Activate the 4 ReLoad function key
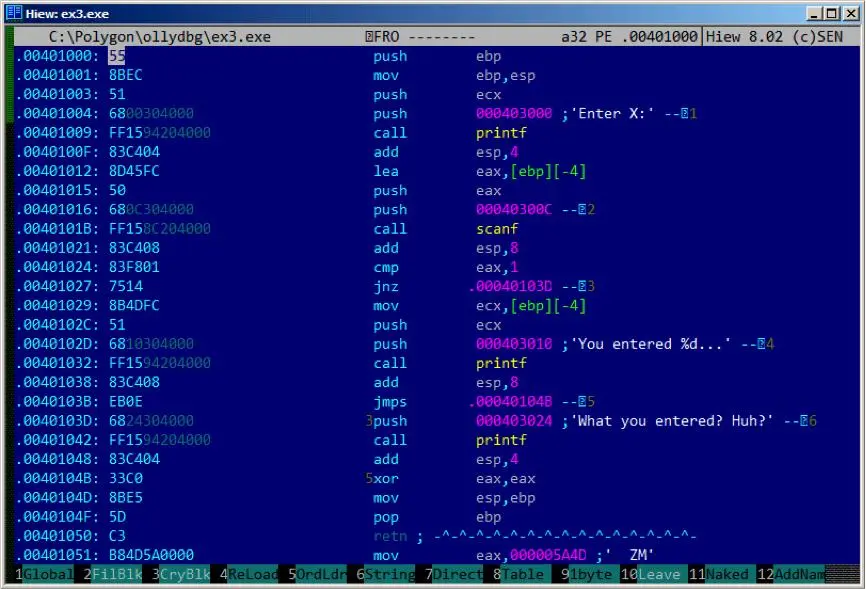866x589 pixels. click(249, 575)
